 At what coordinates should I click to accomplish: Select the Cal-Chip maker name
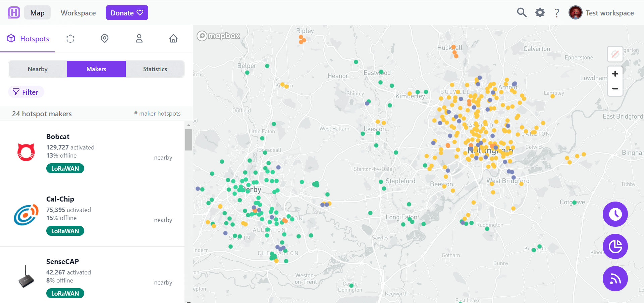(60, 199)
